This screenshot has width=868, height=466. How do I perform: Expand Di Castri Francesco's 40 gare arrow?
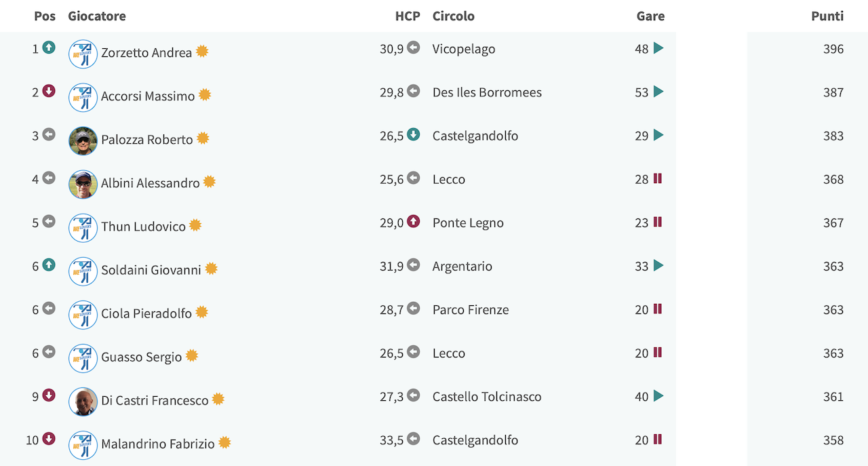[658, 395]
